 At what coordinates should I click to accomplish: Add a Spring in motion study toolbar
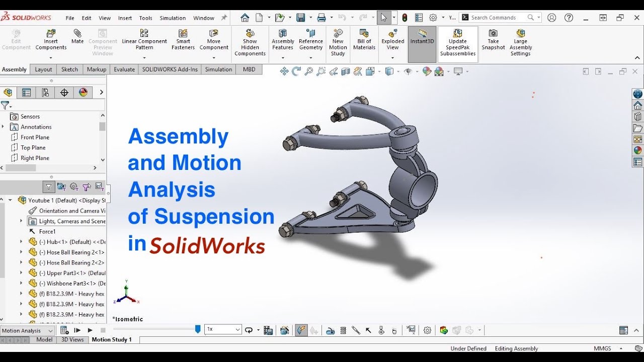[343, 330]
